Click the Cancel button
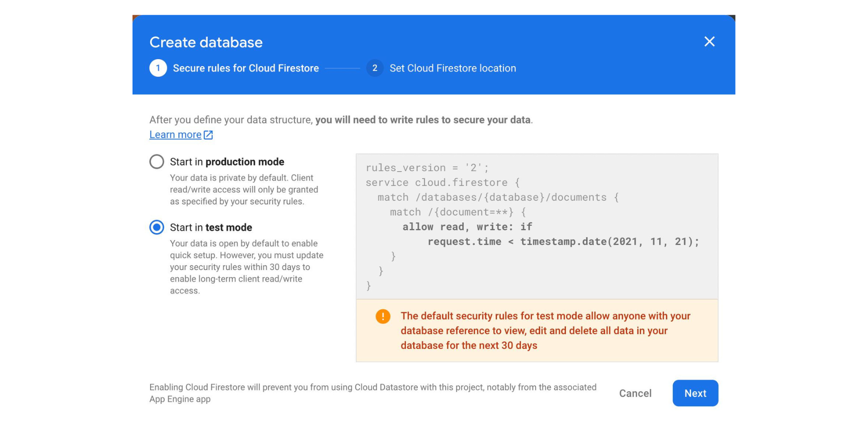 [x=635, y=393]
